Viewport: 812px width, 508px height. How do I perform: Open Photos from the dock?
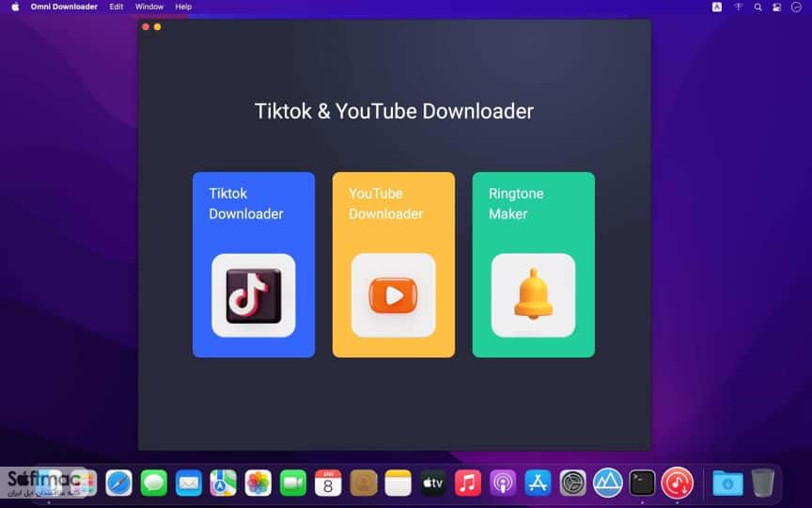click(258, 484)
